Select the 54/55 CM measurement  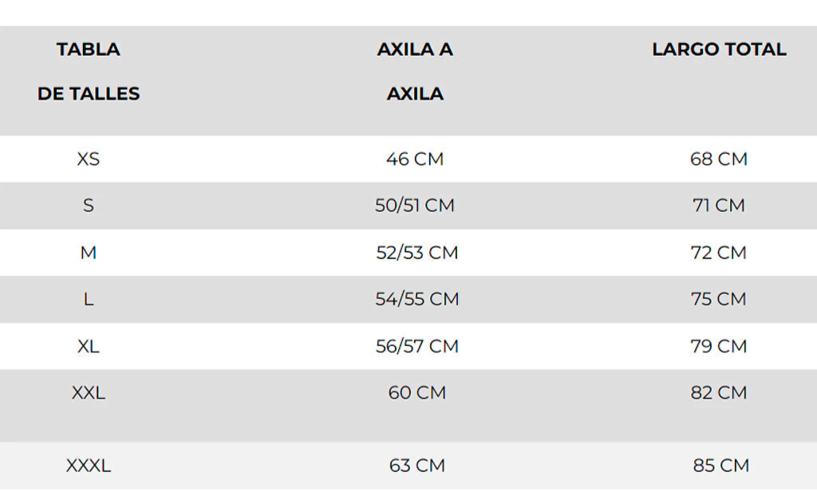point(417,299)
